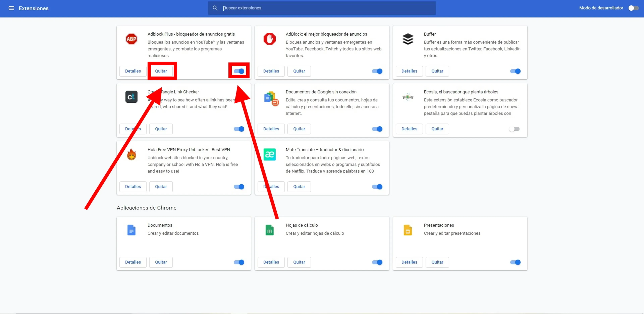Viewport: 644px width, 314px height.
Task: Open Detalles for Ecosia
Action: [x=409, y=129]
